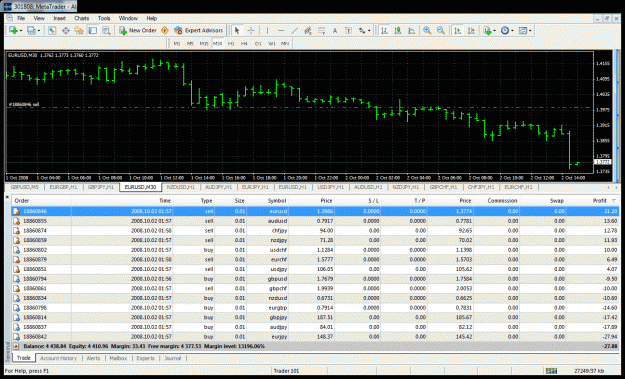Image resolution: width=625 pixels, height=379 pixels.
Task: Expand the Templates dropdown arrow
Action: [x=530, y=31]
